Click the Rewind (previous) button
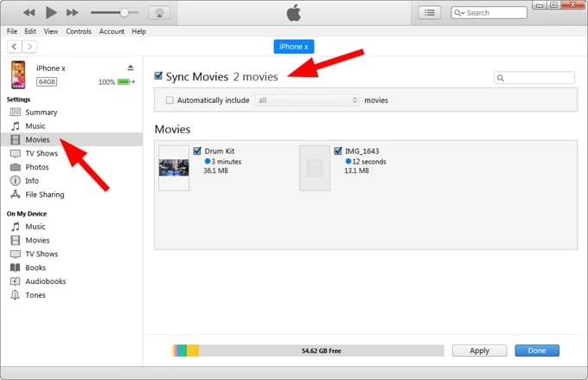Image resolution: width=588 pixels, height=380 pixels. pos(29,12)
